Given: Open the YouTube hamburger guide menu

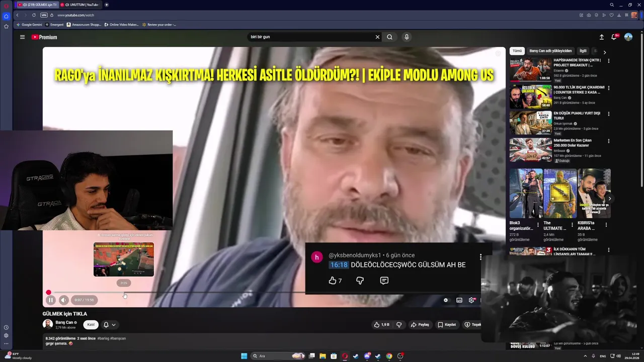Looking at the screenshot, I should [x=22, y=37].
